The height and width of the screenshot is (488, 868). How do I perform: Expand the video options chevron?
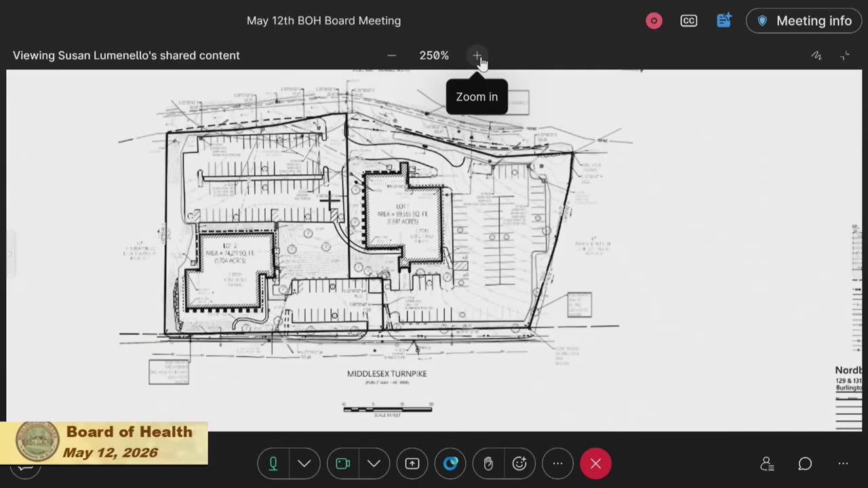coord(374,464)
